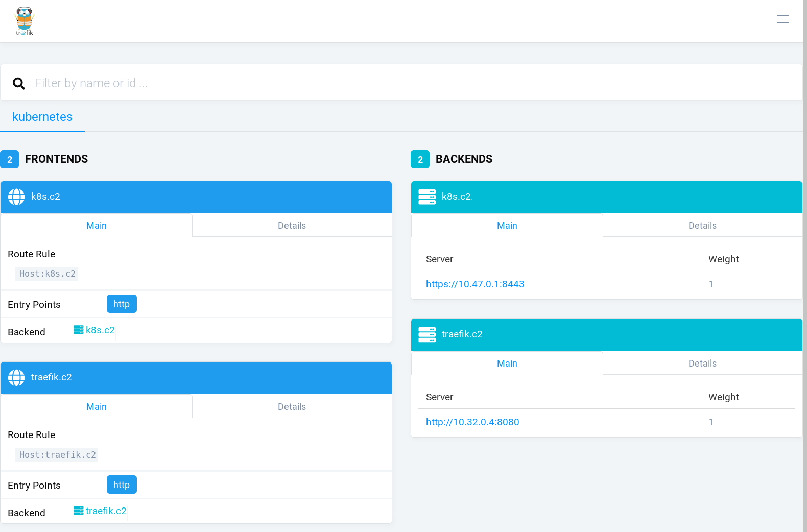Screen dimensions: 807x532
Task: Click the frontends count badge
Action: pos(10,159)
